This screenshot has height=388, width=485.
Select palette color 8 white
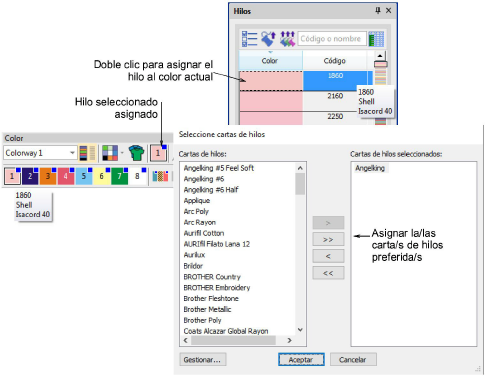click(x=138, y=176)
